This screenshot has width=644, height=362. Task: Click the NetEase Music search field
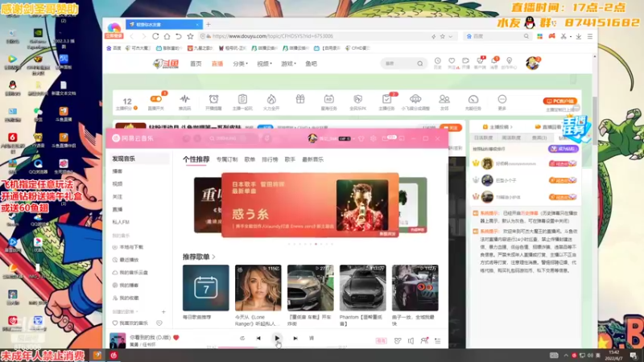click(x=232, y=138)
